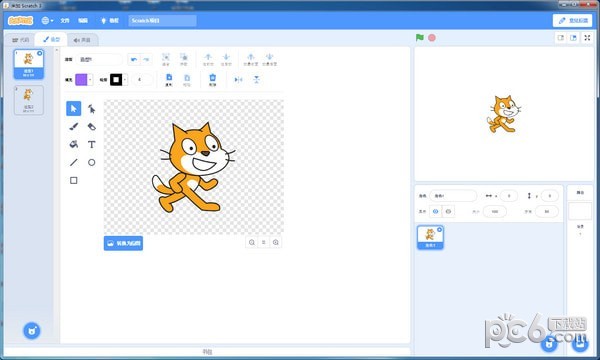The width and height of the screenshot is (600, 360).
Task: Enter full screen stage mode
Action: click(587, 37)
